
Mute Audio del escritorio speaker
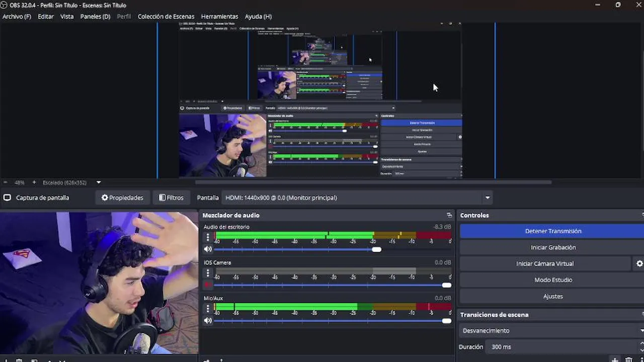tap(208, 249)
